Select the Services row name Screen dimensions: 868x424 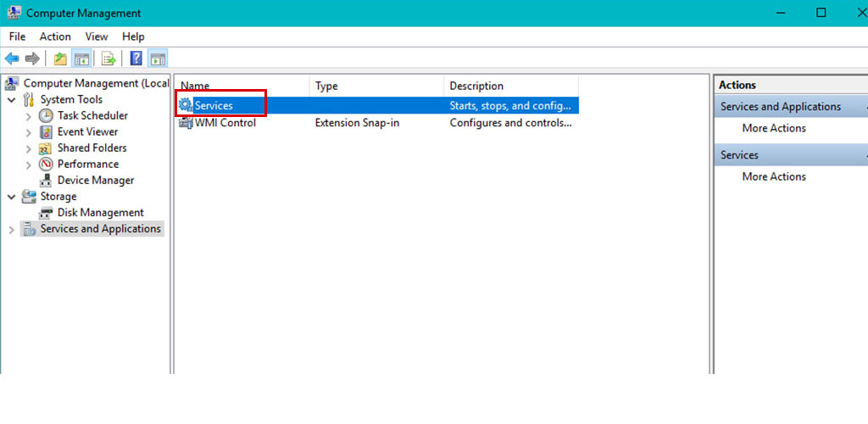point(214,106)
